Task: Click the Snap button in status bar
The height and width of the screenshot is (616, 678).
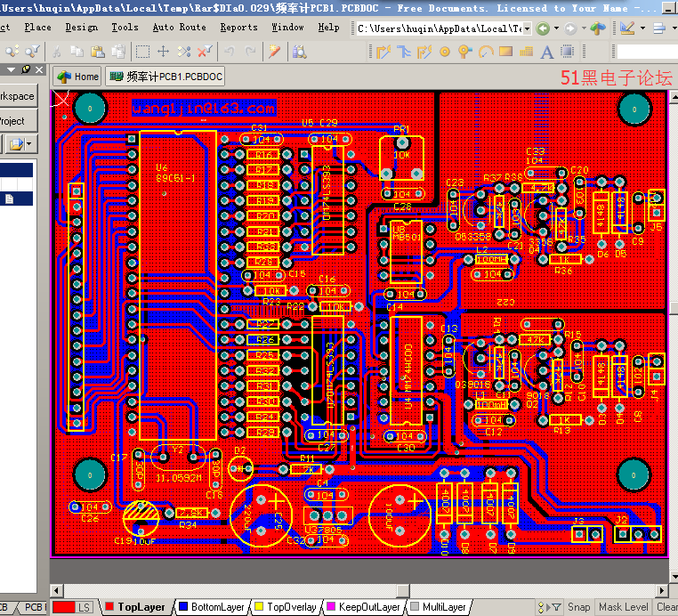Action: tap(578, 607)
